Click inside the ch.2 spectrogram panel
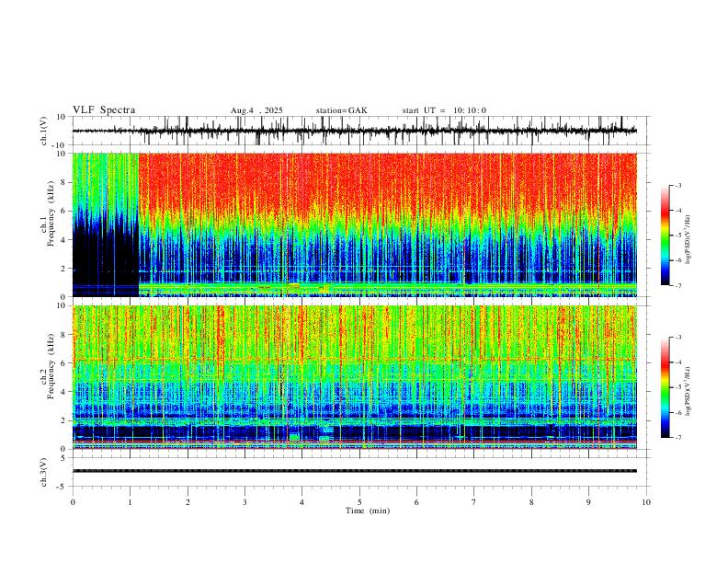The width and height of the screenshot is (728, 563). click(x=354, y=377)
